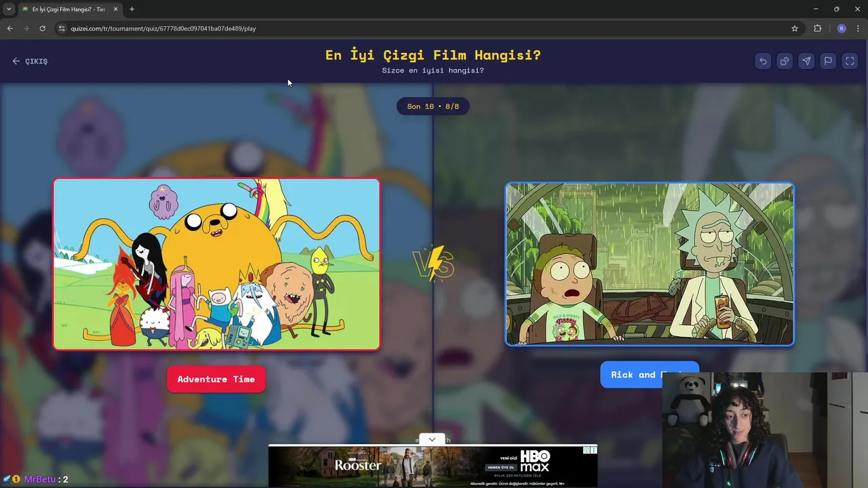Click HEMEN ÜYE OL in the HBO Max ad
The height and width of the screenshot is (488, 868).
500,468
